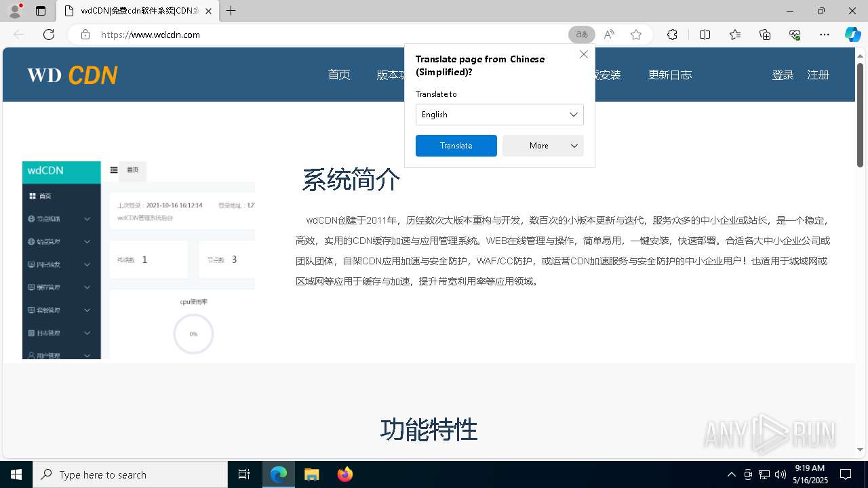The width and height of the screenshot is (868, 488).
Task: Open the Windows Start menu
Action: coord(16,474)
